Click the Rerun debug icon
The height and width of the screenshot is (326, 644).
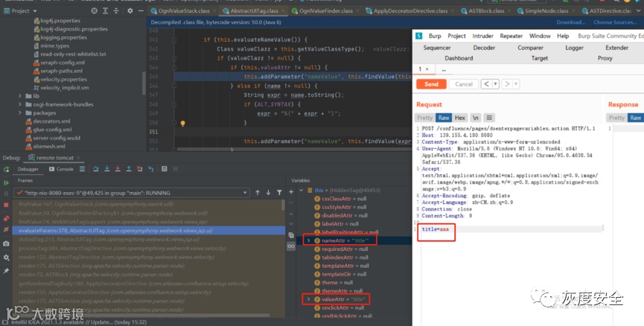click(x=6, y=169)
